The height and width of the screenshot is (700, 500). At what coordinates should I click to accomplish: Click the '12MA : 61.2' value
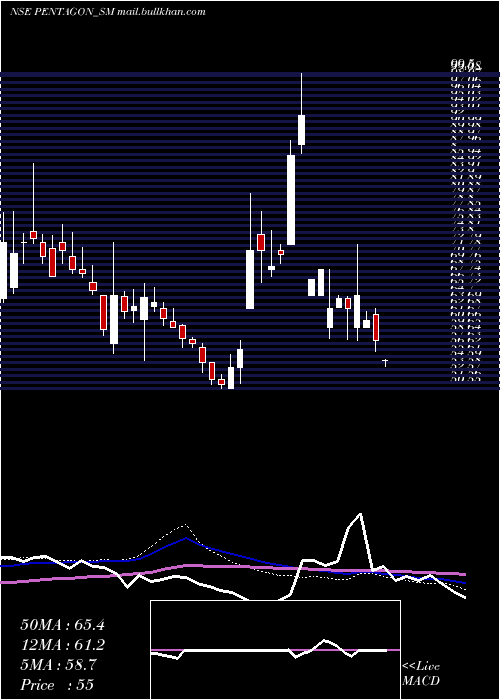pyautogui.click(x=62, y=645)
